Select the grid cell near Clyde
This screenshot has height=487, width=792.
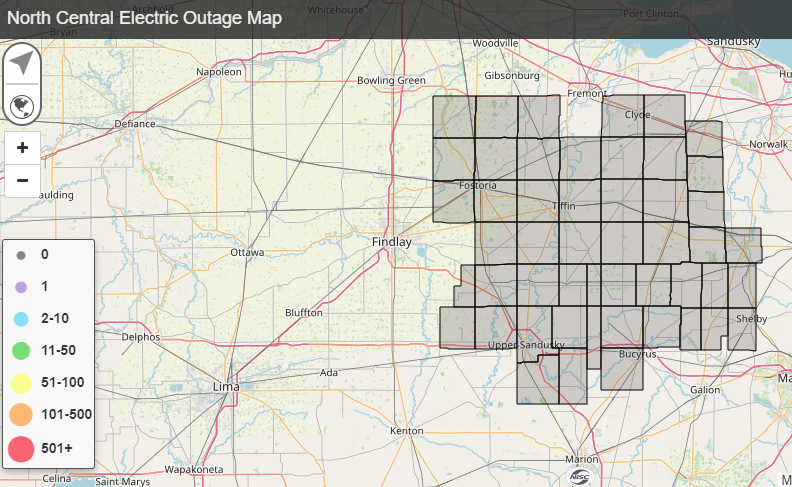pyautogui.click(x=637, y=115)
